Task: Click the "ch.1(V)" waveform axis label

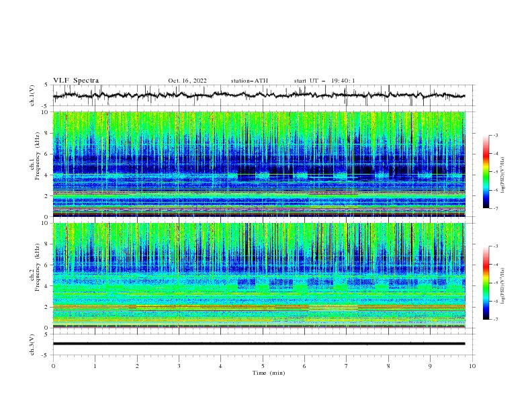Action: click(x=32, y=95)
